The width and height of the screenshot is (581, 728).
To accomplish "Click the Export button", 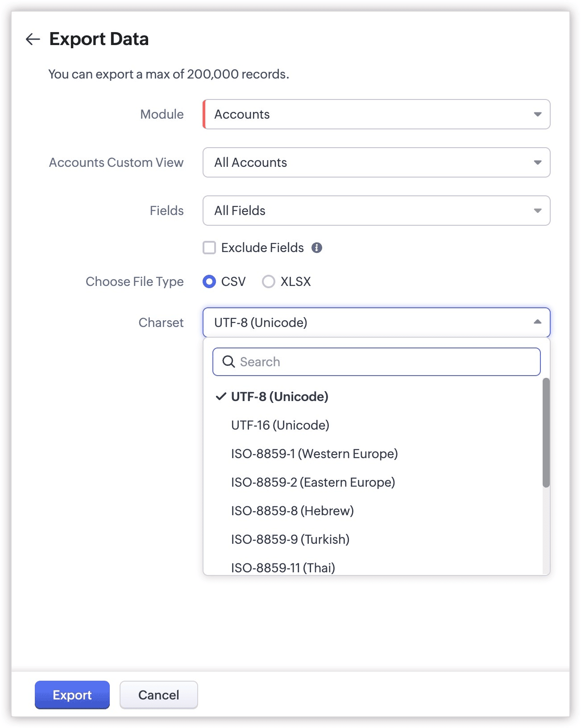I will pos(72,695).
